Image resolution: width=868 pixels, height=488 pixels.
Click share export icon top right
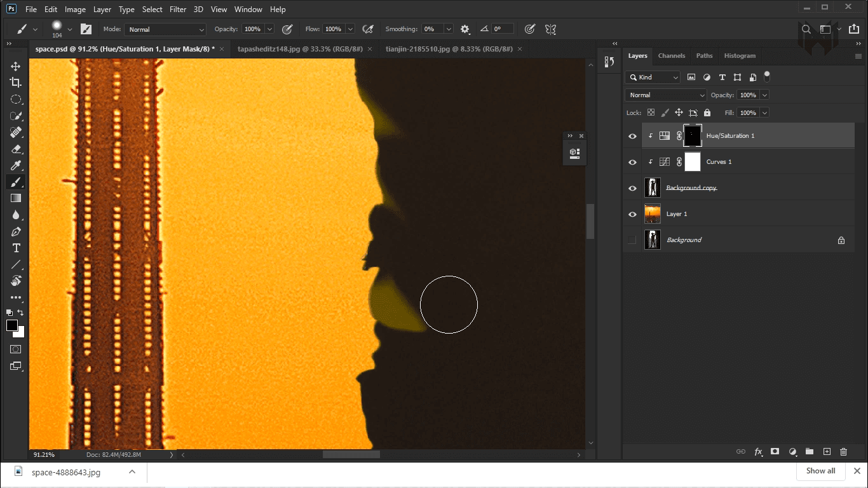[853, 29]
